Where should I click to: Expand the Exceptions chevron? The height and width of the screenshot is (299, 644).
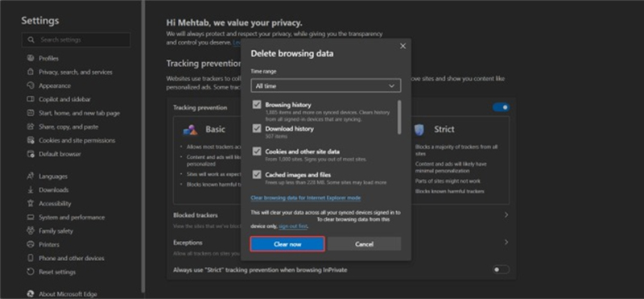[x=506, y=243]
